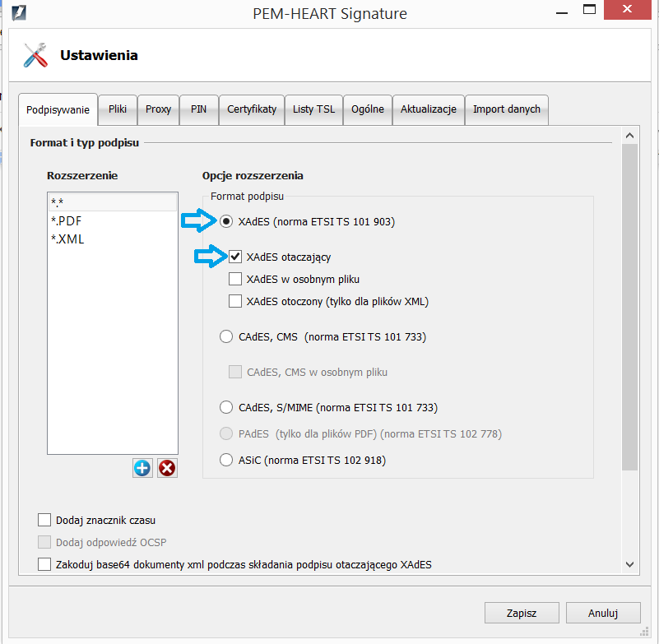Click the scrollbar up arrow
The height and width of the screenshot is (644, 659).
[629, 135]
